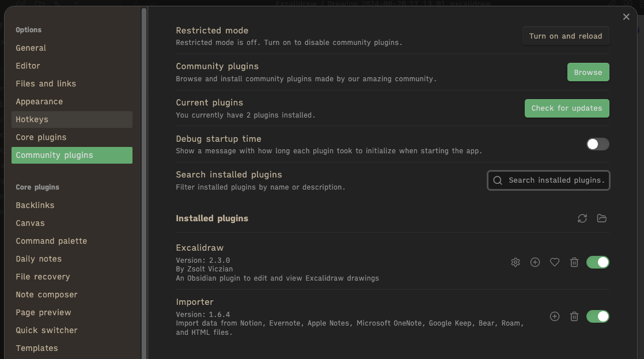Toggle Debug startup time switch
This screenshot has width=644, height=359.
[x=597, y=144]
